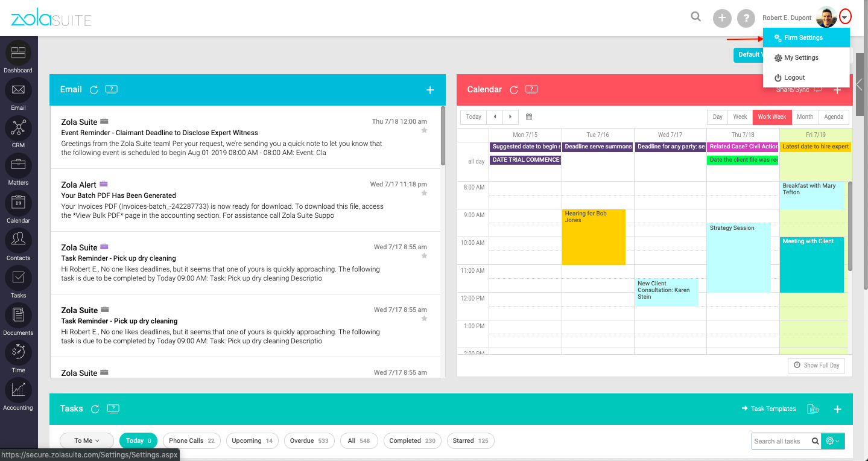Open DATE TRIAL COMMENCES all-day event
This screenshot has height=461, width=868.
tap(525, 160)
